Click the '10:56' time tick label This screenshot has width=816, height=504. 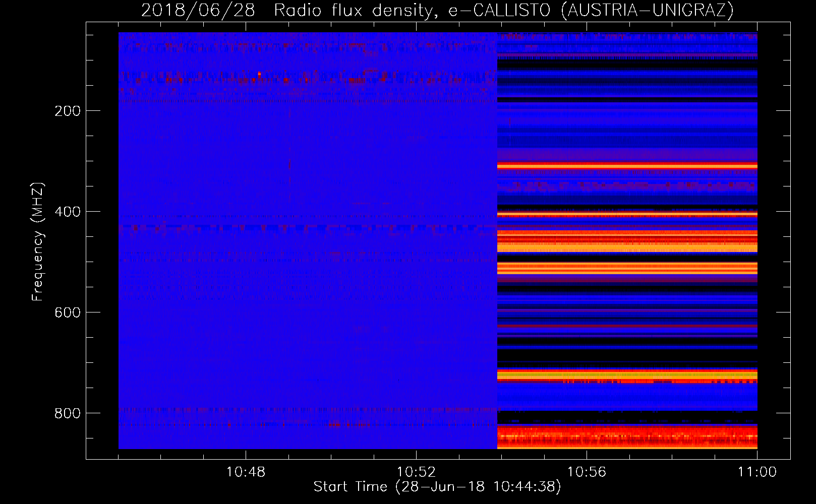click(x=587, y=472)
